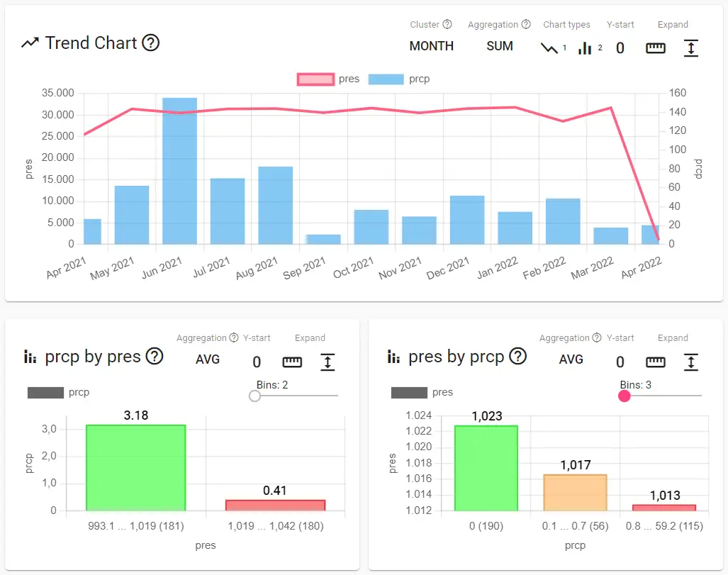The width and height of the screenshot is (728, 575).
Task: Open Aggregation help in pres by prcp
Action: (x=597, y=337)
